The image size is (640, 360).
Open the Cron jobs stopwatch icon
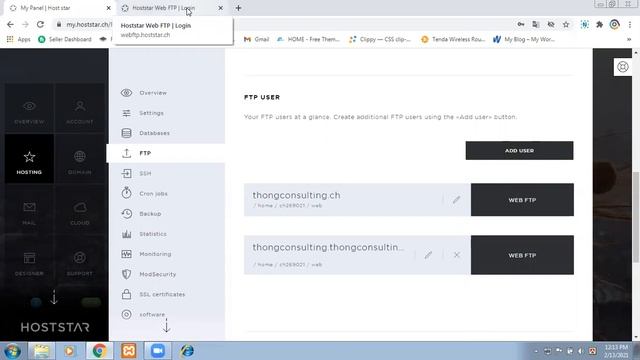[127, 193]
